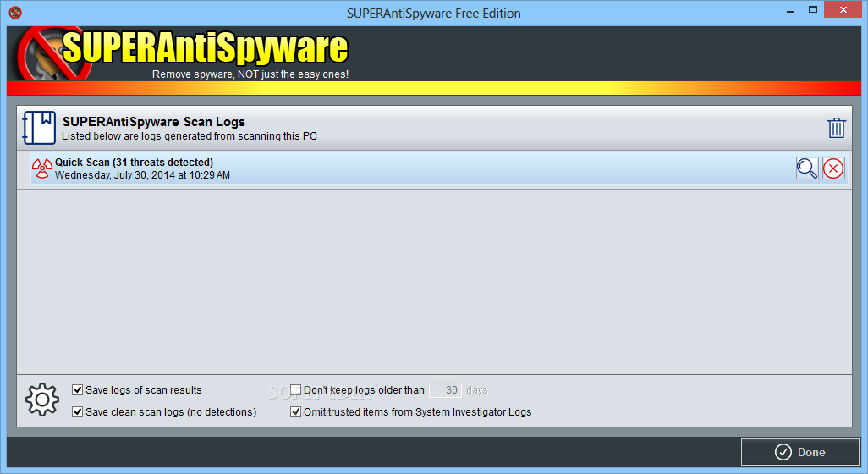
Task: Enable Don't keep logs older than checkbox
Action: click(x=295, y=390)
